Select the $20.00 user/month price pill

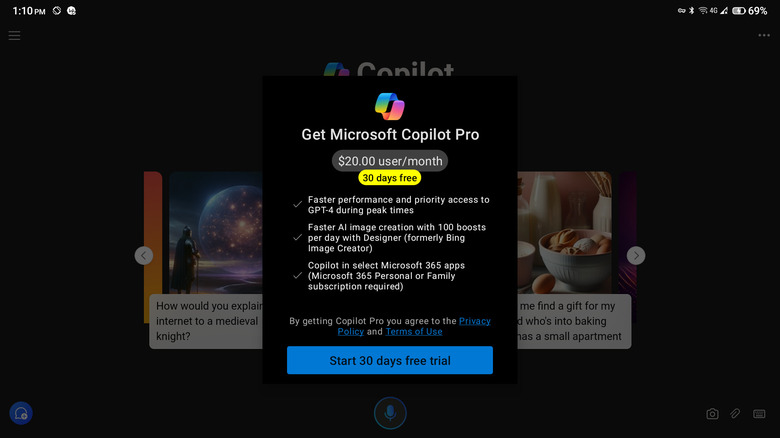(390, 161)
